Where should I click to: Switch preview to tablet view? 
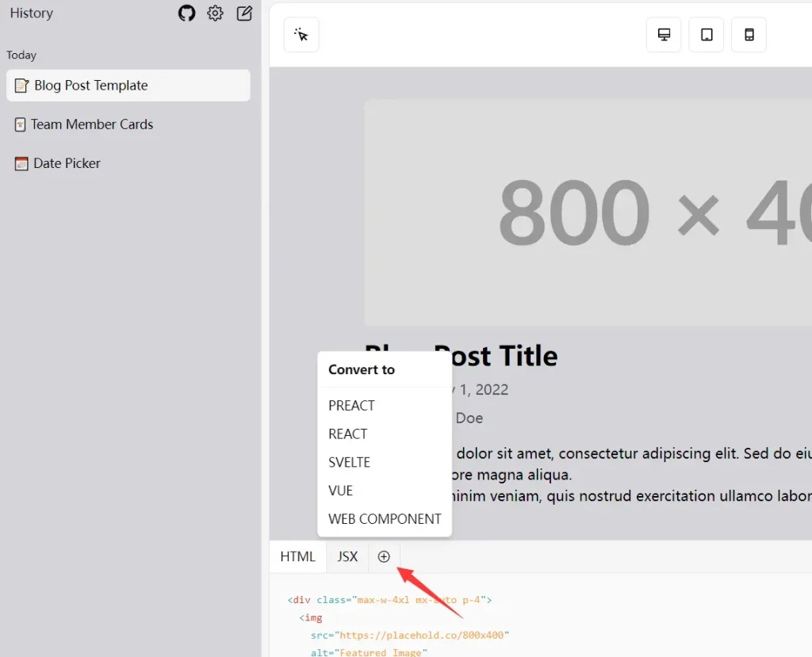point(706,34)
